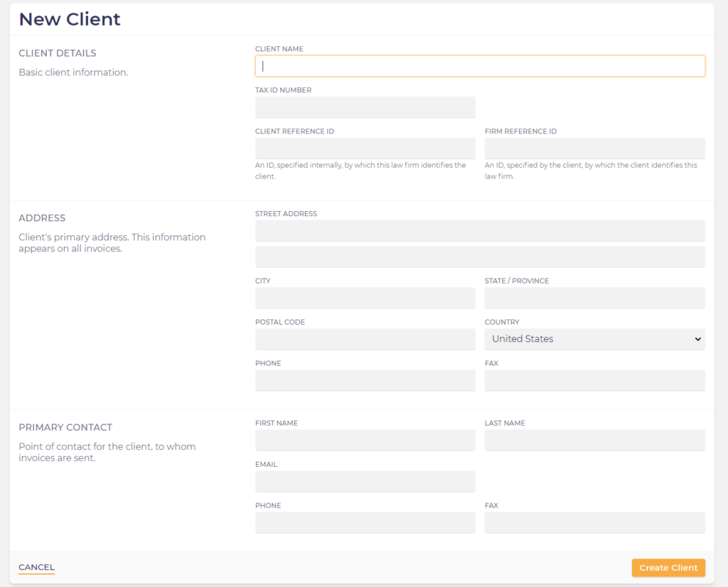728x587 pixels.
Task: Click help text 'An ID, specified by the client'
Action: 591,171
